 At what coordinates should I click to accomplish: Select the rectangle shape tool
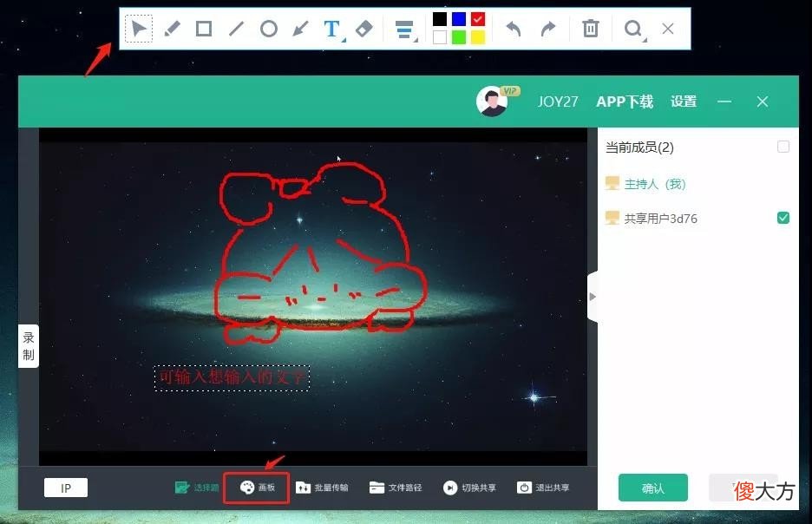[204, 29]
